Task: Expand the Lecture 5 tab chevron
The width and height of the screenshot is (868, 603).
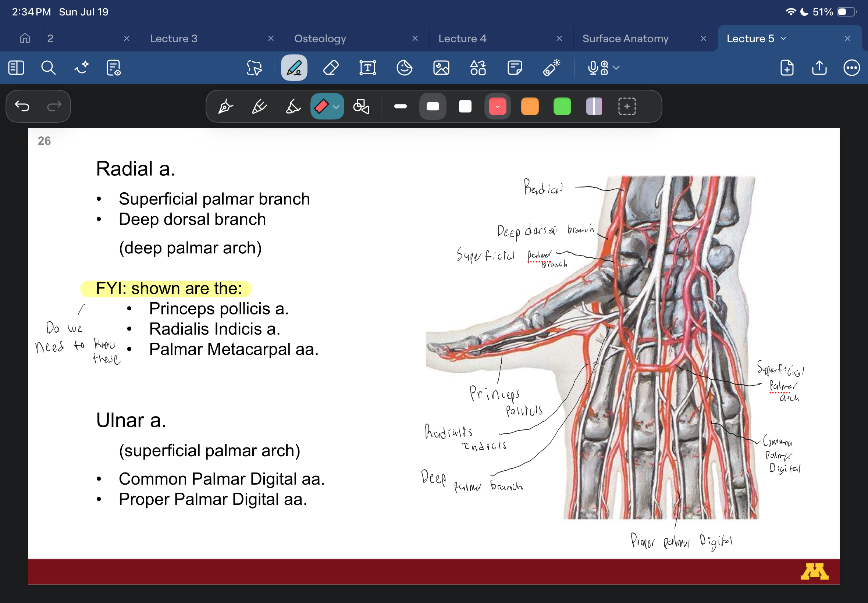Action: tap(783, 39)
